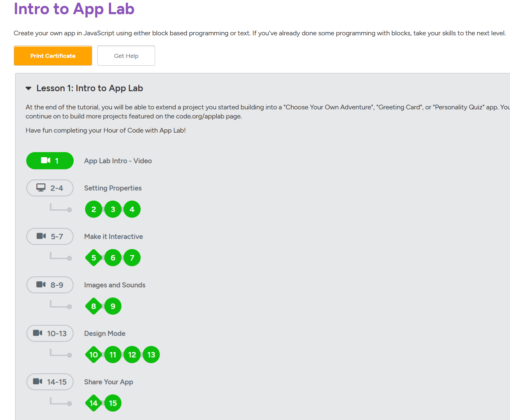Image resolution: width=510 pixels, height=420 pixels.
Task: Open level 13 progress bubble
Action: pyautogui.click(x=151, y=355)
